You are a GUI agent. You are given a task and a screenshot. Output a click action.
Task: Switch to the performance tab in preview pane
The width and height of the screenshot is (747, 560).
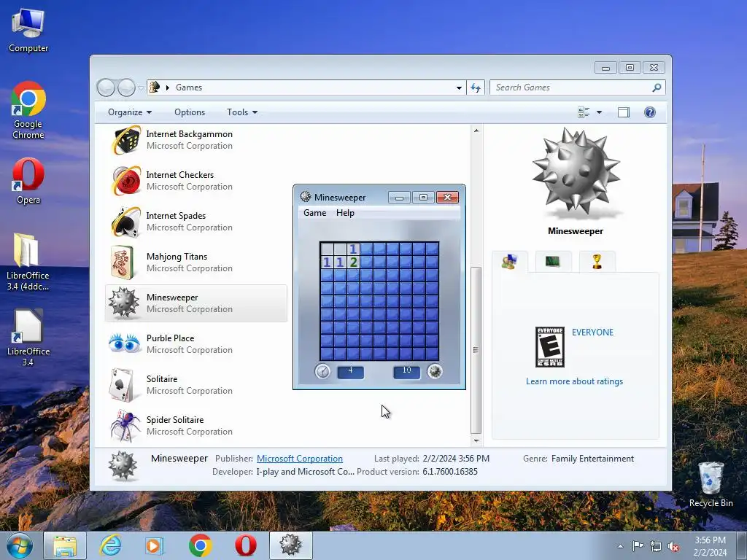(x=553, y=262)
